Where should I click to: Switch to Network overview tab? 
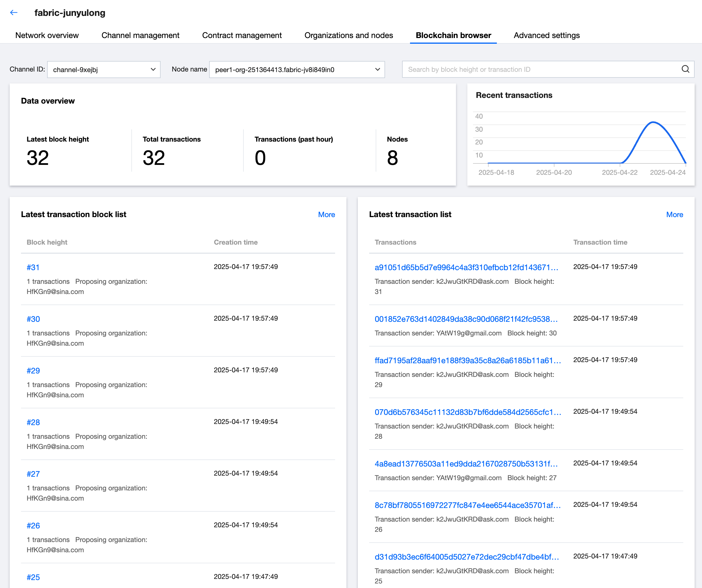pyautogui.click(x=47, y=35)
